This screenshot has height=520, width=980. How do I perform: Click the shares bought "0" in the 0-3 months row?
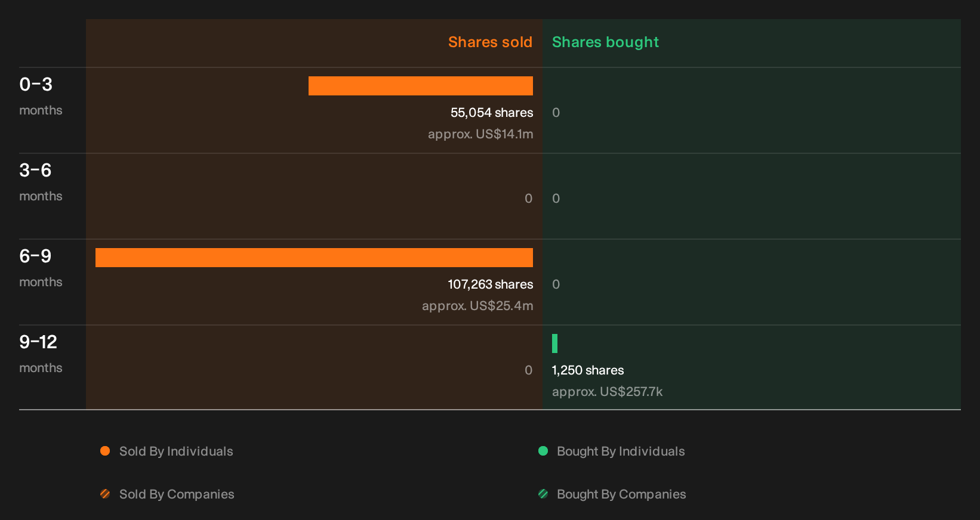556,113
